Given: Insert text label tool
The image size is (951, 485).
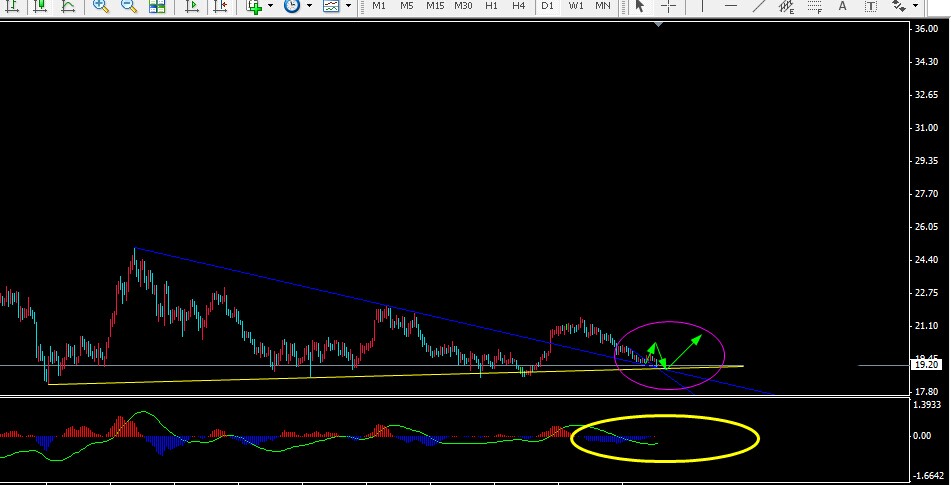Looking at the screenshot, I should pos(871,6).
